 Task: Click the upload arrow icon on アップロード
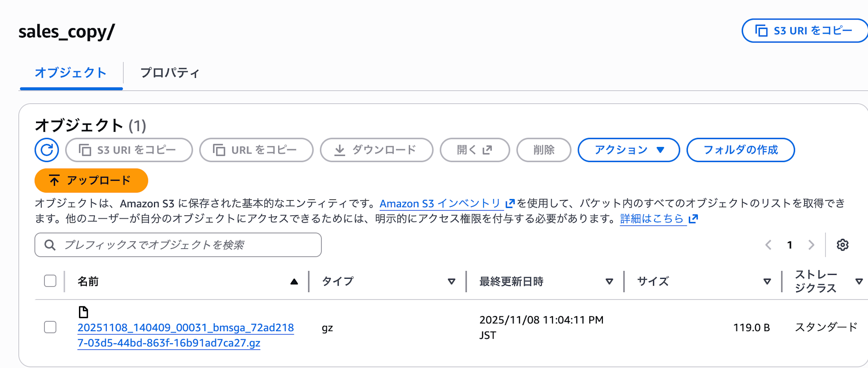point(54,180)
